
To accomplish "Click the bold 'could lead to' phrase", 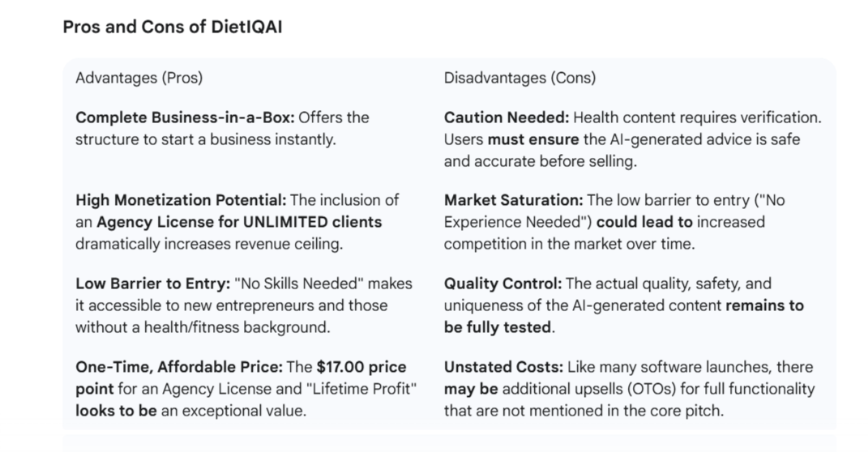I will pos(644,222).
